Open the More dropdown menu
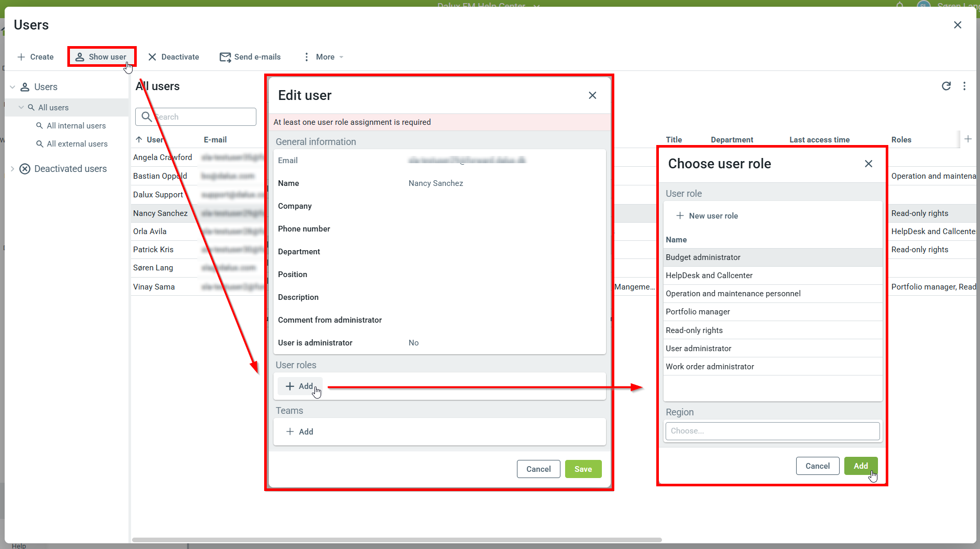Viewport: 980px width, 549px height. [x=324, y=57]
